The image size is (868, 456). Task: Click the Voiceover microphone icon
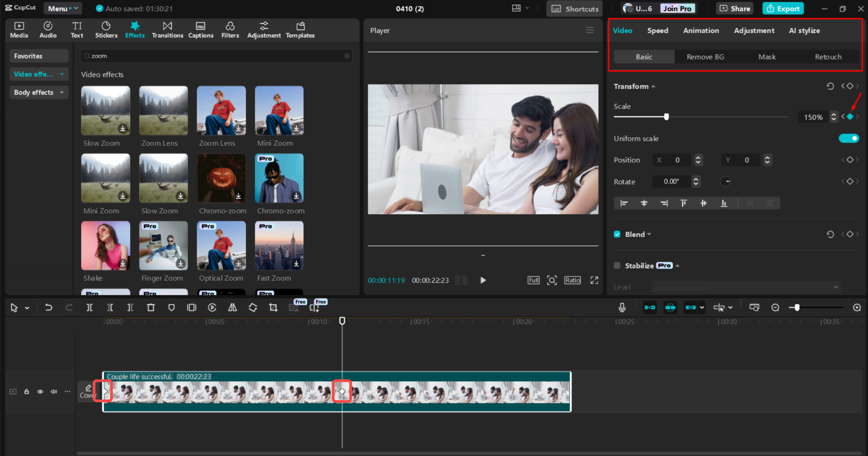622,307
